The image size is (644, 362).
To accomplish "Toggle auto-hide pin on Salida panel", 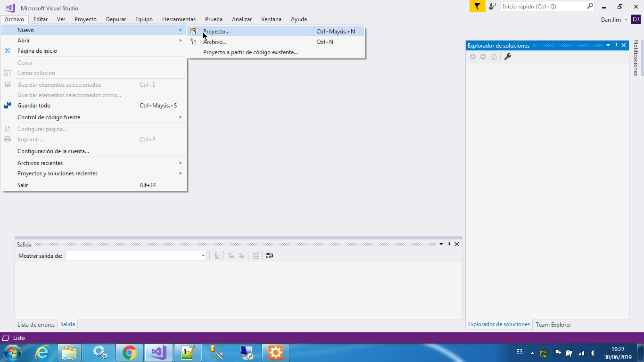I will (x=449, y=244).
